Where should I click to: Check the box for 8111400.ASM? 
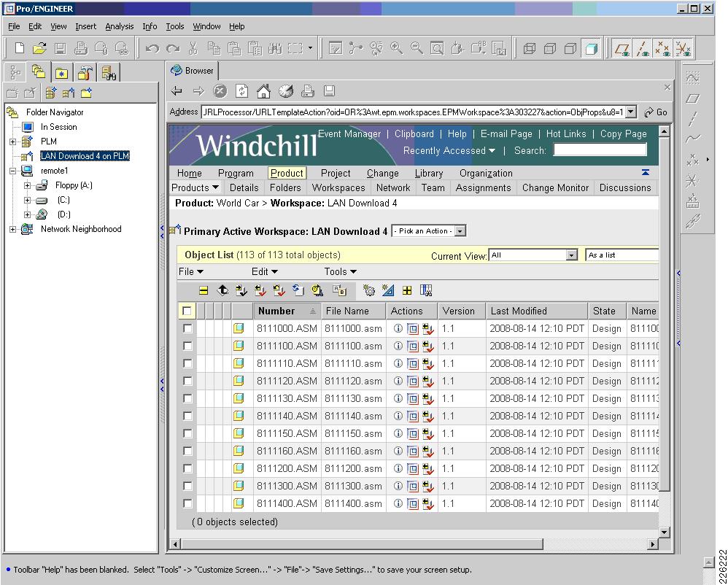(x=187, y=504)
